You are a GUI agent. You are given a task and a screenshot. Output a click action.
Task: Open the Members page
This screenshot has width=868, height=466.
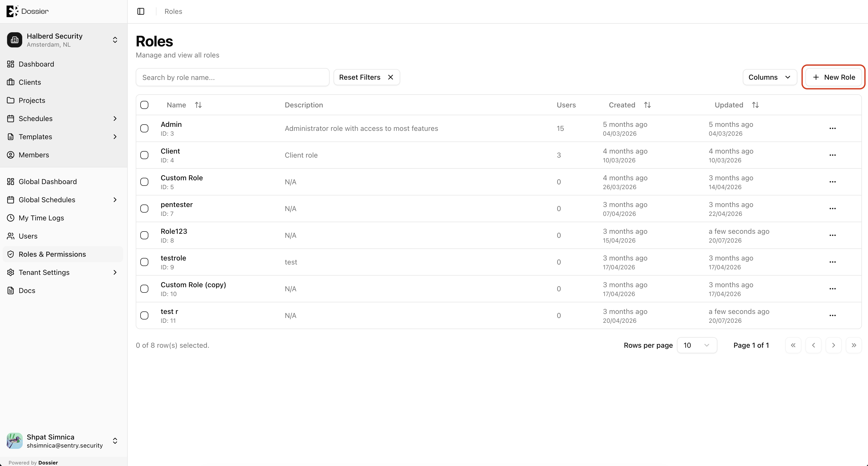pos(63,155)
